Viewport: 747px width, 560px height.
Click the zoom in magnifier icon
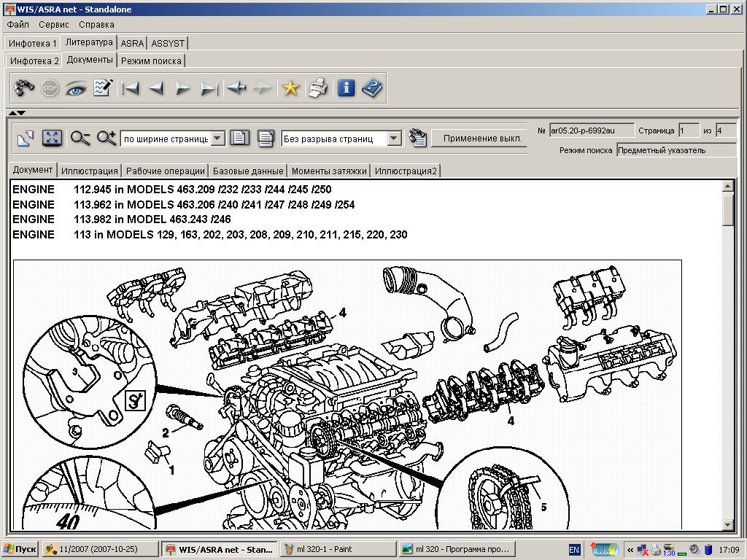tap(107, 138)
